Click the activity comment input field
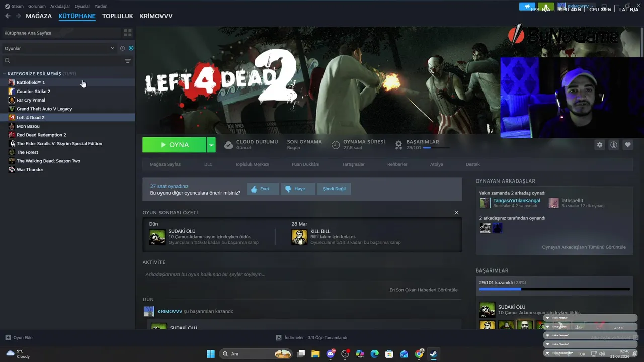Viewport: 644px width, 362px height. click(302, 275)
